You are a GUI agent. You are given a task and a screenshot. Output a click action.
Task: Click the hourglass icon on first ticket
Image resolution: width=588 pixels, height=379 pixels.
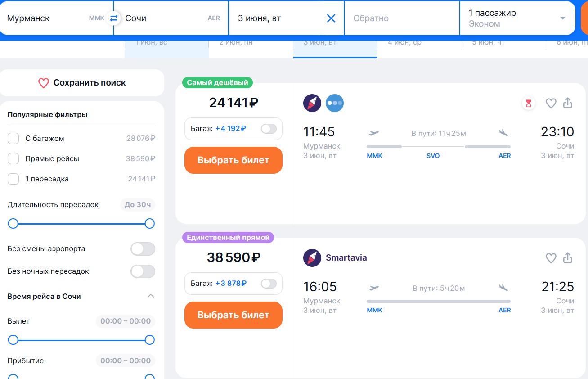tap(529, 104)
